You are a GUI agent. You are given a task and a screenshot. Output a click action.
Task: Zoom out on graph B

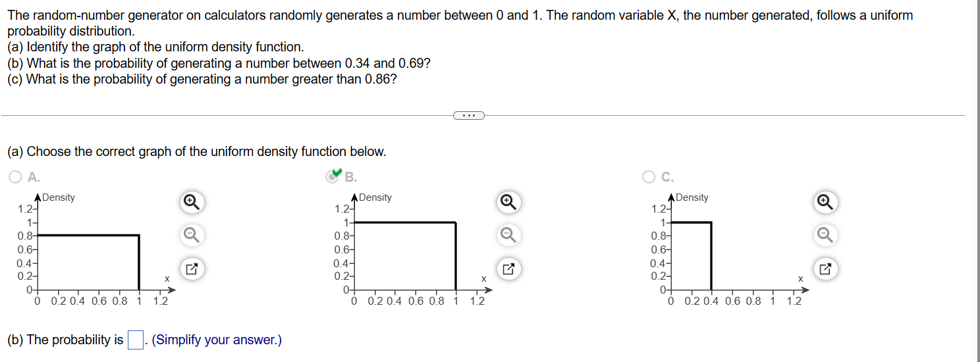[x=508, y=234]
